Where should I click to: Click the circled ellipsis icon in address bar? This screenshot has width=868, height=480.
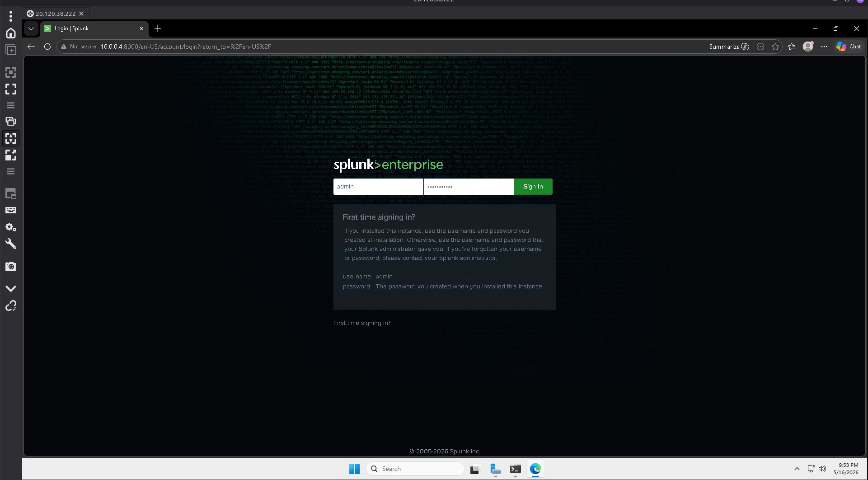[x=760, y=47]
